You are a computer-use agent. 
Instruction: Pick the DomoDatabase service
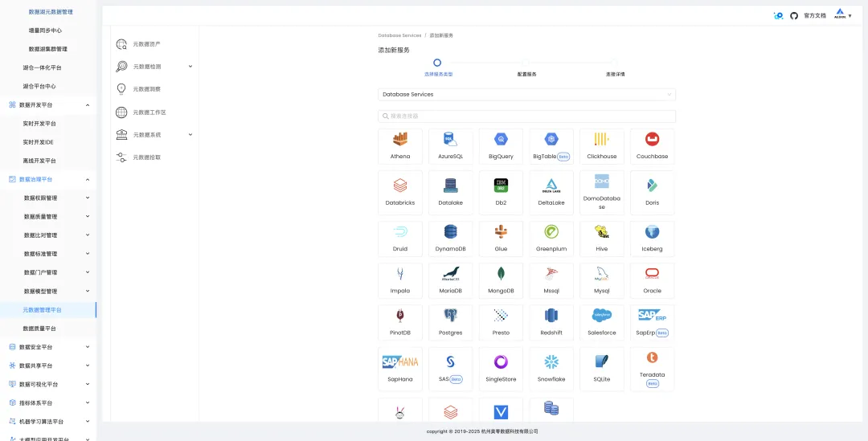pyautogui.click(x=602, y=193)
